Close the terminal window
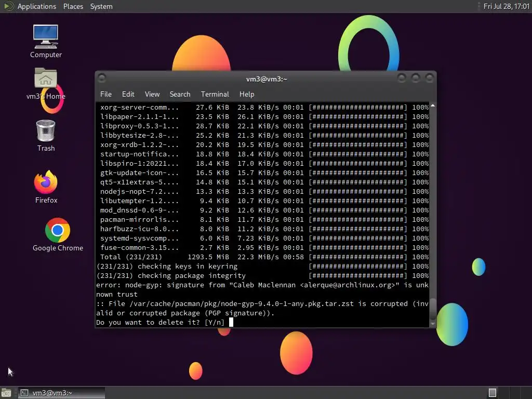 point(429,78)
